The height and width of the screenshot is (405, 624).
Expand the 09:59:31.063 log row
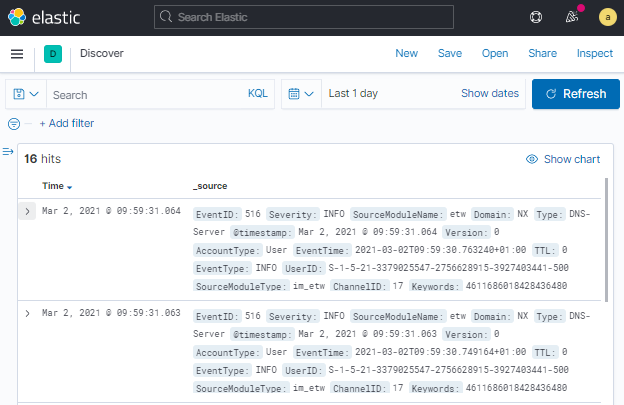coord(27,313)
